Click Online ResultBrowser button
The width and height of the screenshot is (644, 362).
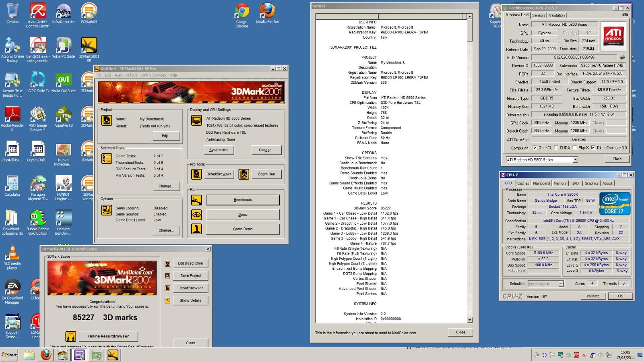click(108, 336)
